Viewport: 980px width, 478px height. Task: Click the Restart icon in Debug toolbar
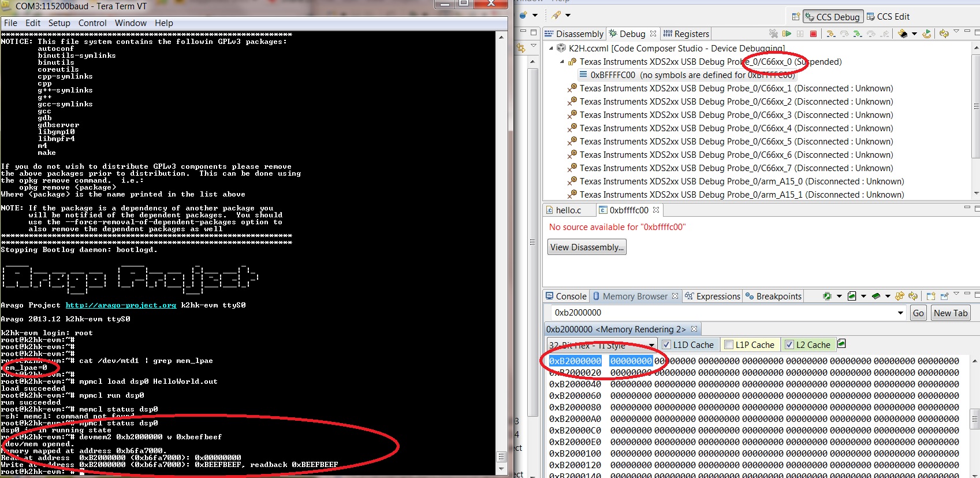coord(926,34)
